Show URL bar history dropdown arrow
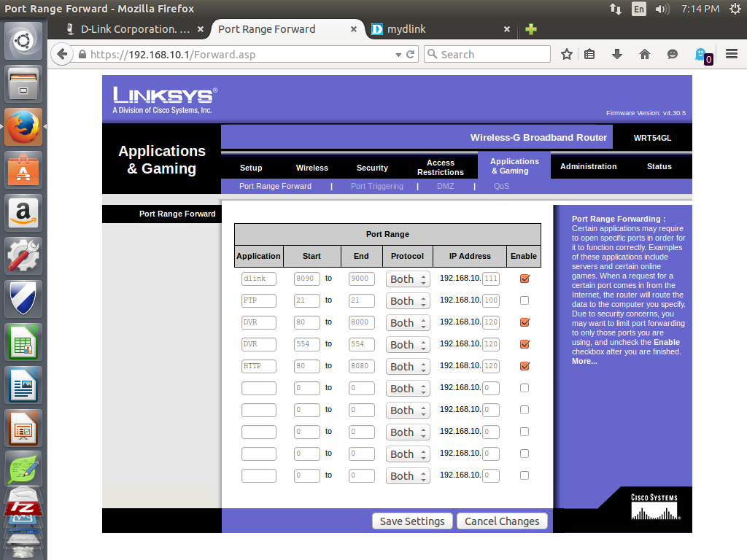This screenshot has height=560, width=747. tap(398, 55)
